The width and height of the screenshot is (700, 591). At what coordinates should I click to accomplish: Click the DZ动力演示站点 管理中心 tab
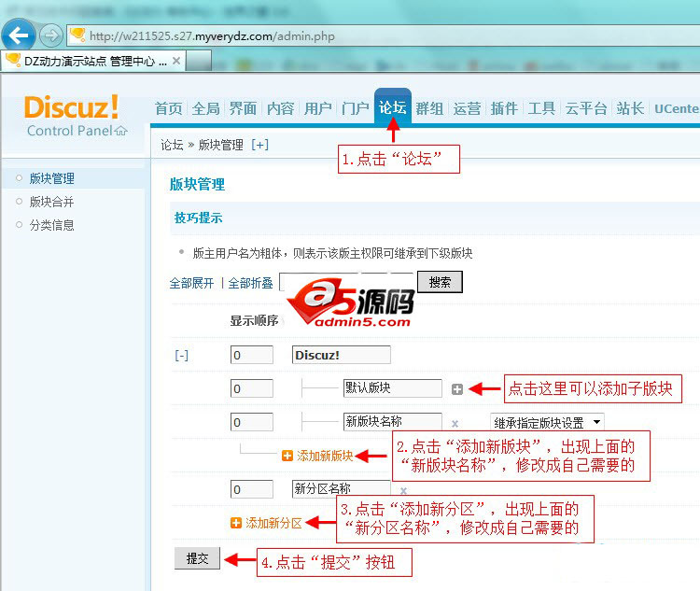click(92, 61)
